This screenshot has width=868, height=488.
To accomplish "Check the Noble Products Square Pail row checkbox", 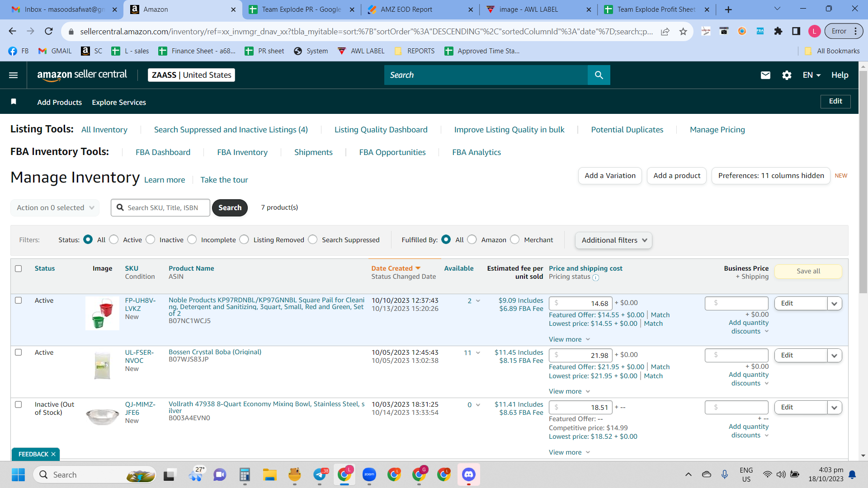I will click(x=19, y=300).
